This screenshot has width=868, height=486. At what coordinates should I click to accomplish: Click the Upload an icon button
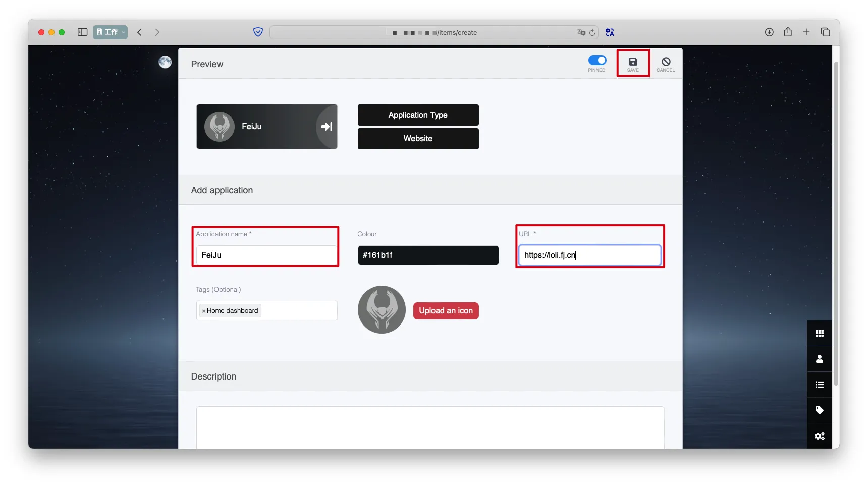pos(446,311)
